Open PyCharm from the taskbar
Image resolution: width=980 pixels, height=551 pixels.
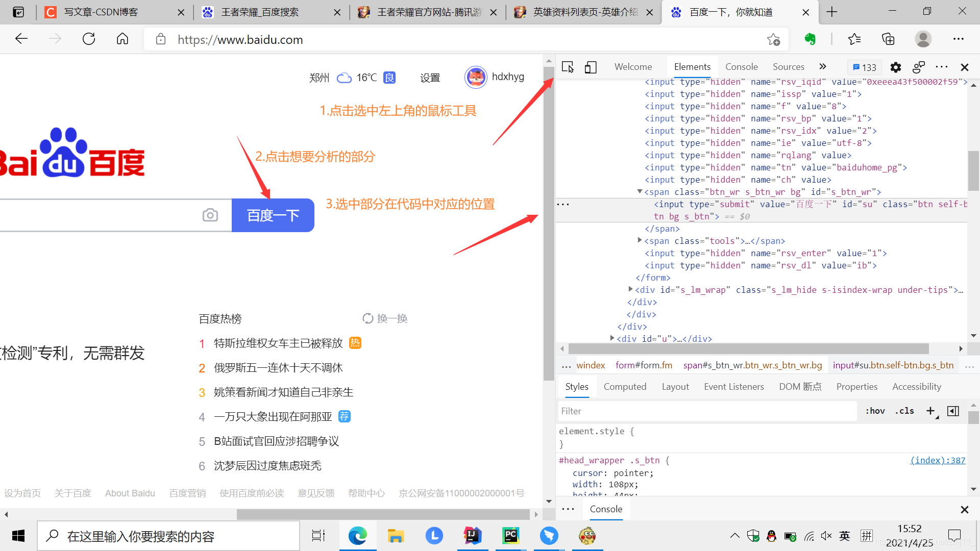[x=510, y=536]
